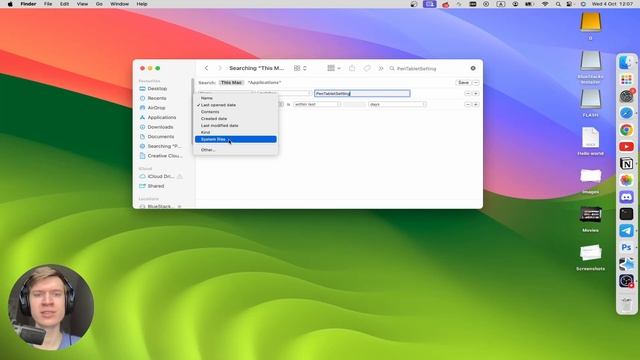The width and height of the screenshot is (640, 360).
Task: Open Spotlight search in menu bar
Action: pos(558,4)
